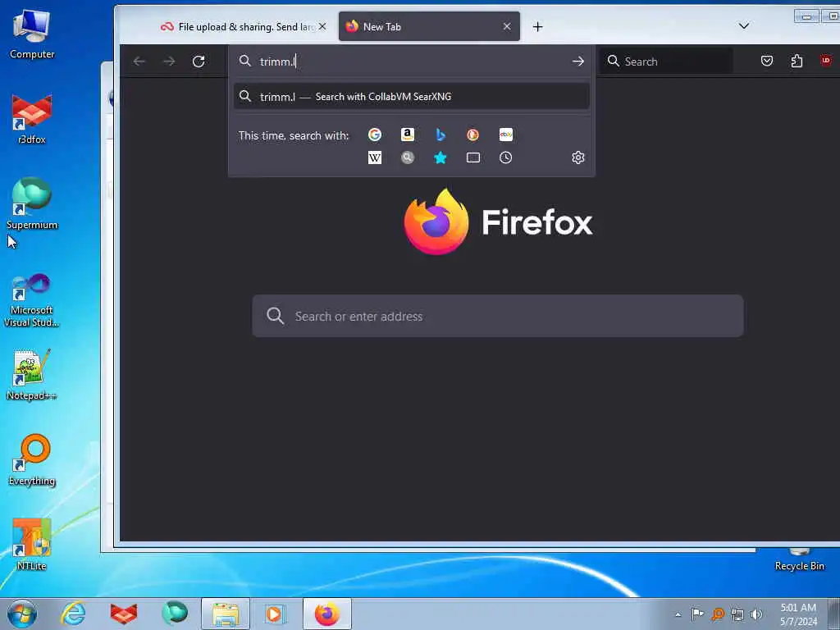Open the network tray icon
The height and width of the screenshot is (630, 840).
tap(737, 614)
